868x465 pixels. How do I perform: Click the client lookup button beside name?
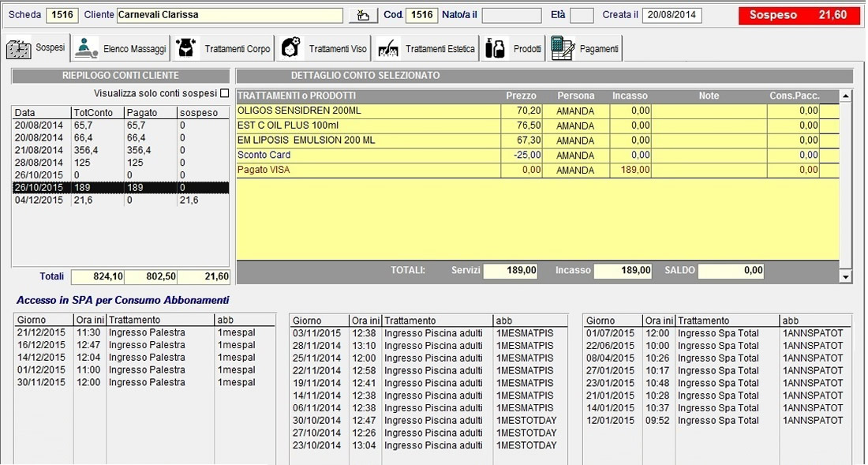coord(363,16)
